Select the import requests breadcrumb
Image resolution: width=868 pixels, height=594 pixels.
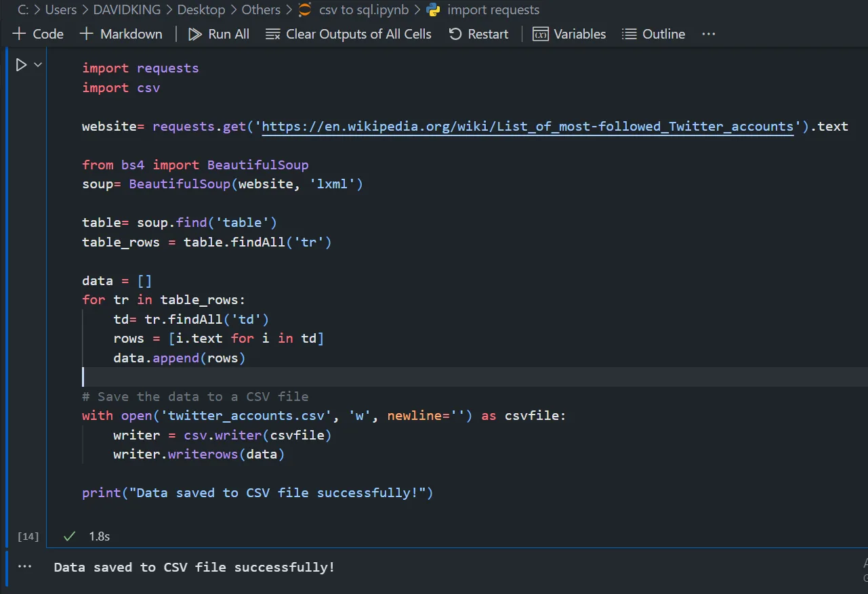pyautogui.click(x=493, y=10)
